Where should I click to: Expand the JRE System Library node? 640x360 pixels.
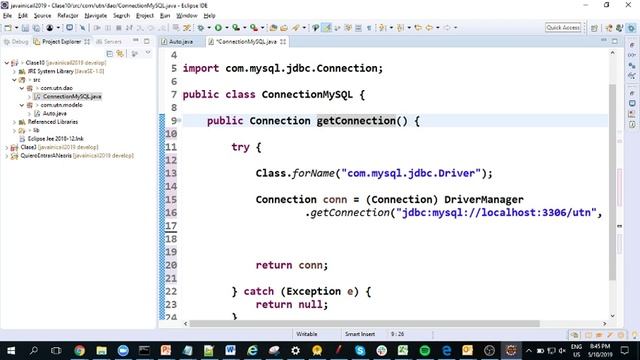(x=14, y=71)
